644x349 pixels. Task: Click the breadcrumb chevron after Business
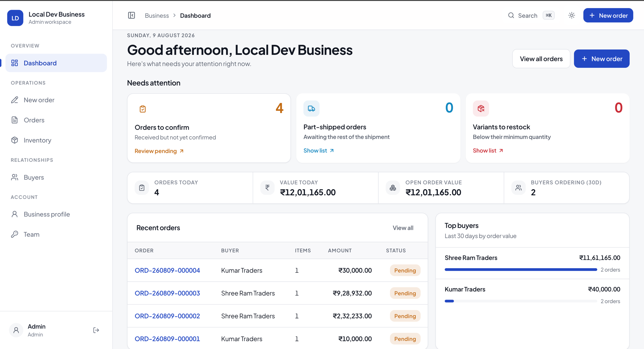175,15
